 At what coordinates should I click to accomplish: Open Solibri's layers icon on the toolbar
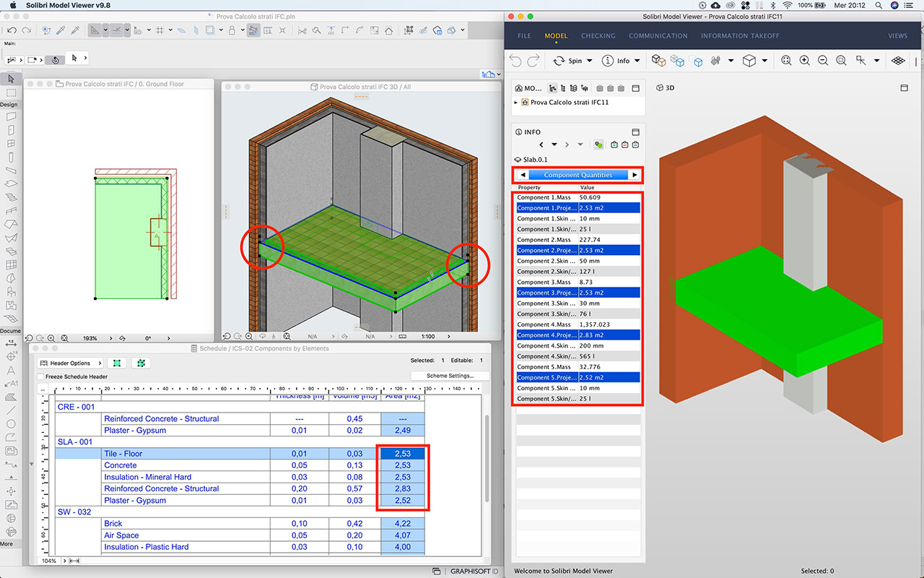(898, 61)
